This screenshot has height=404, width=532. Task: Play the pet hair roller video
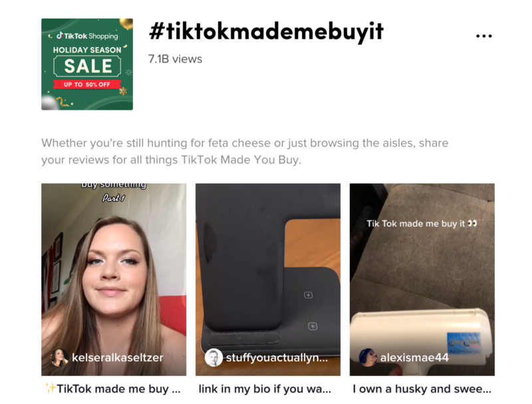click(422, 280)
